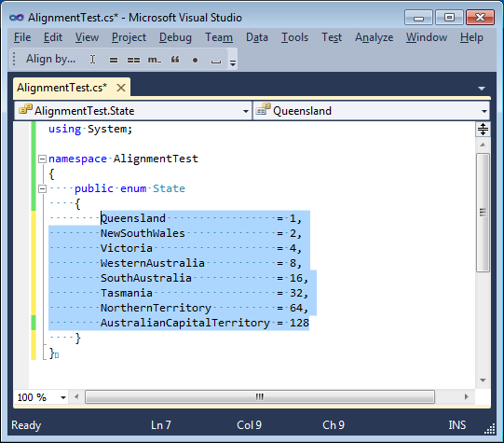504x443 pixels.
Task: Click the align by m_ prefix icon
Action: tap(155, 60)
